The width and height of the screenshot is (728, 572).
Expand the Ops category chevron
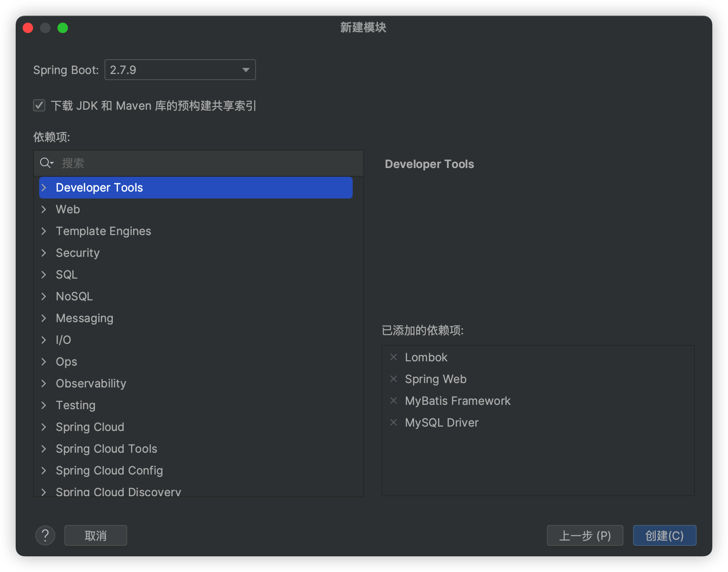coord(44,362)
